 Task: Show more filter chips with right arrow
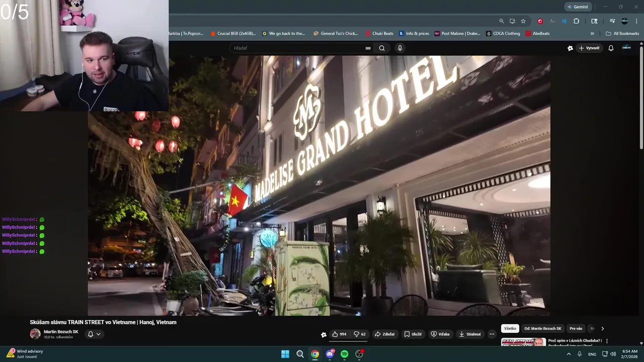602,328
